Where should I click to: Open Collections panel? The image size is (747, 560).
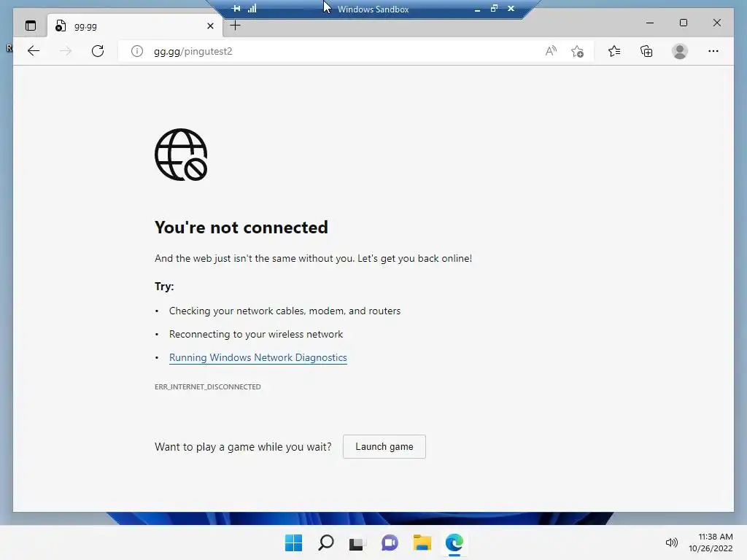pos(646,51)
